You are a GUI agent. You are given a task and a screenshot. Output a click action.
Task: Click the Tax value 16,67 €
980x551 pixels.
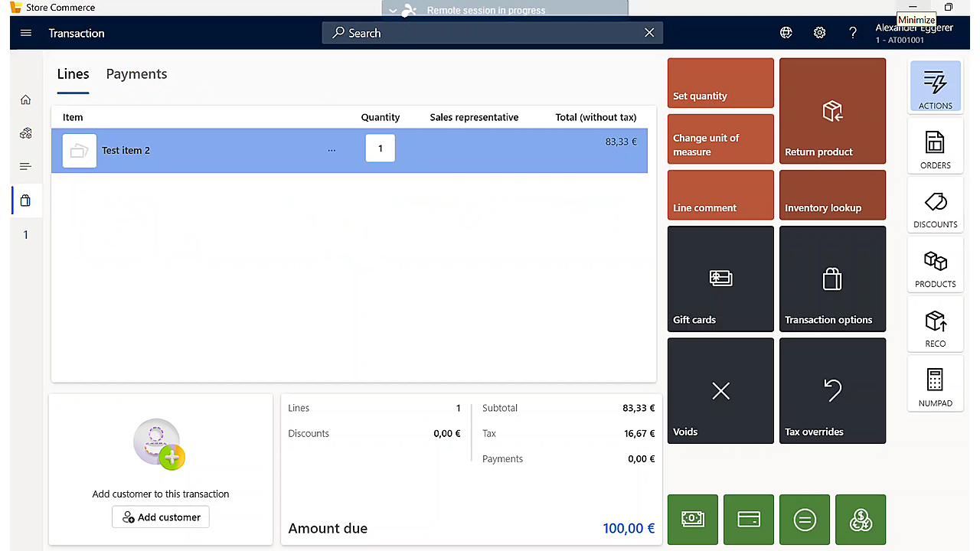click(x=639, y=433)
